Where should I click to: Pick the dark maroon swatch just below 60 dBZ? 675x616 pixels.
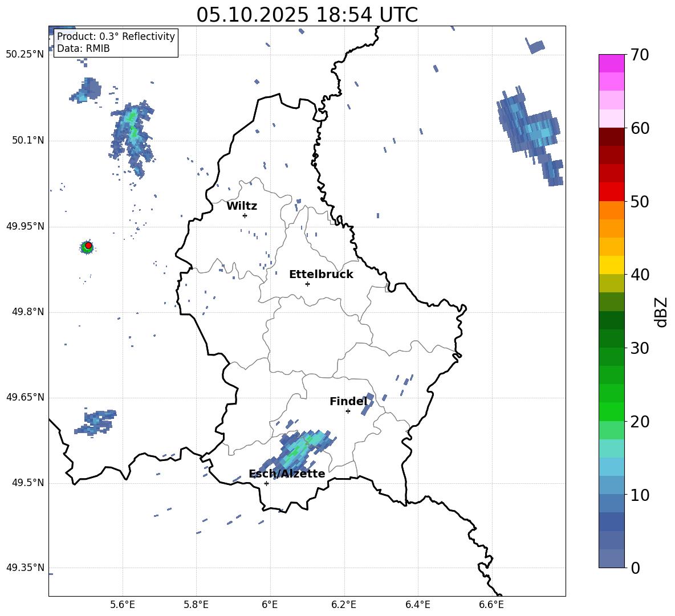point(611,137)
